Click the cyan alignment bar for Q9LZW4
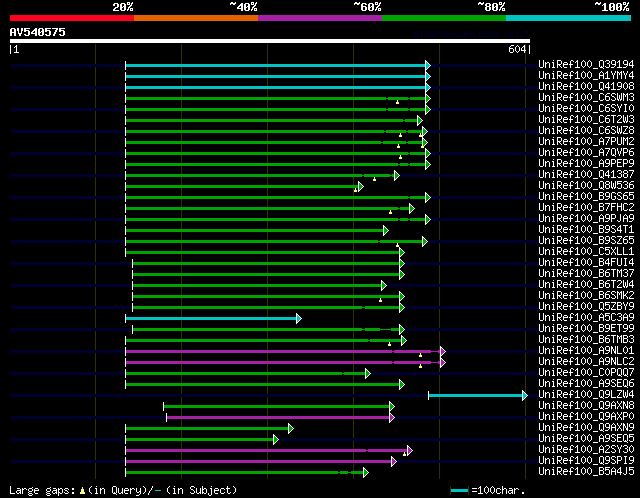The height and width of the screenshot is (498, 640). [x=476, y=396]
